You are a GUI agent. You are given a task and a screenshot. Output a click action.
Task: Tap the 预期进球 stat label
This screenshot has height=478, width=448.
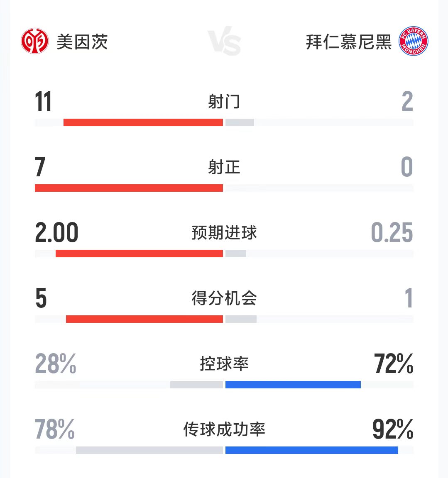pos(224,233)
